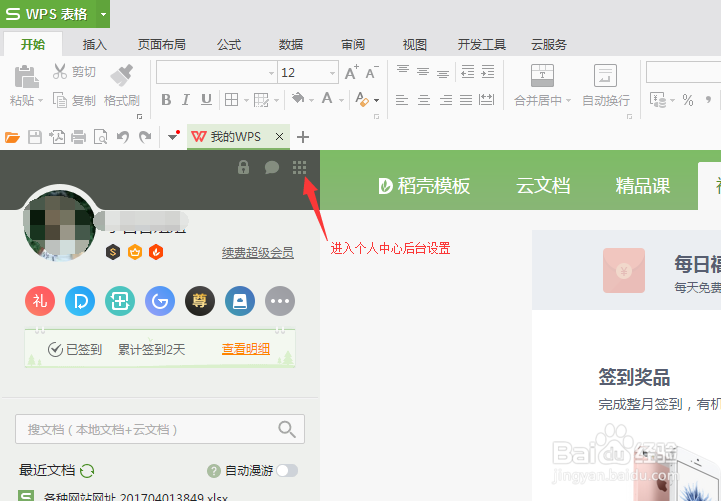Select the Format Painter brush
Screen dimensions: 721x501
coord(122,75)
